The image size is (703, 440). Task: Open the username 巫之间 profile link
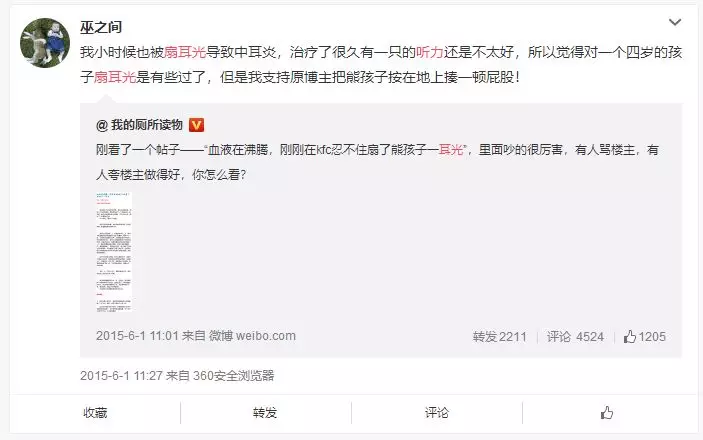click(x=101, y=27)
